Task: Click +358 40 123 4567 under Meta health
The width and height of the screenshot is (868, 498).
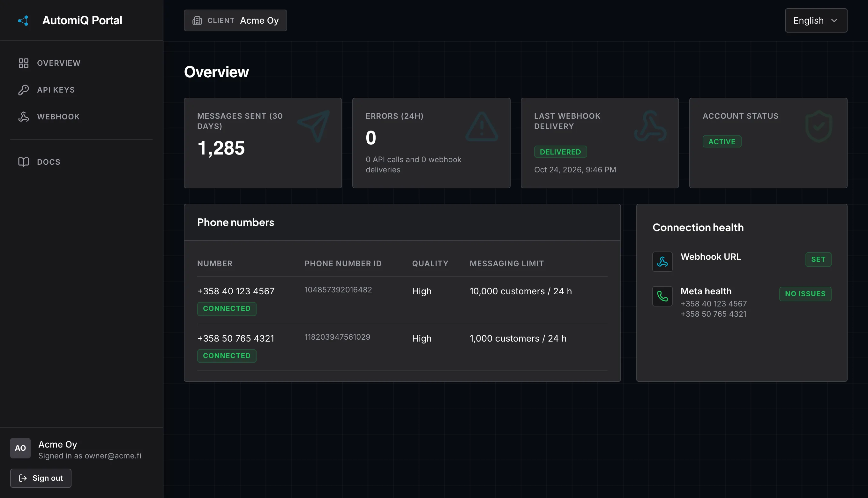Action: 714,304
